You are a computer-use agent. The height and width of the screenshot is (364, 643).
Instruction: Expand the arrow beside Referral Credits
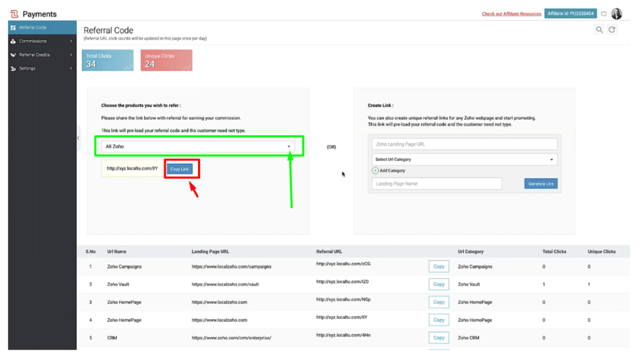click(71, 55)
